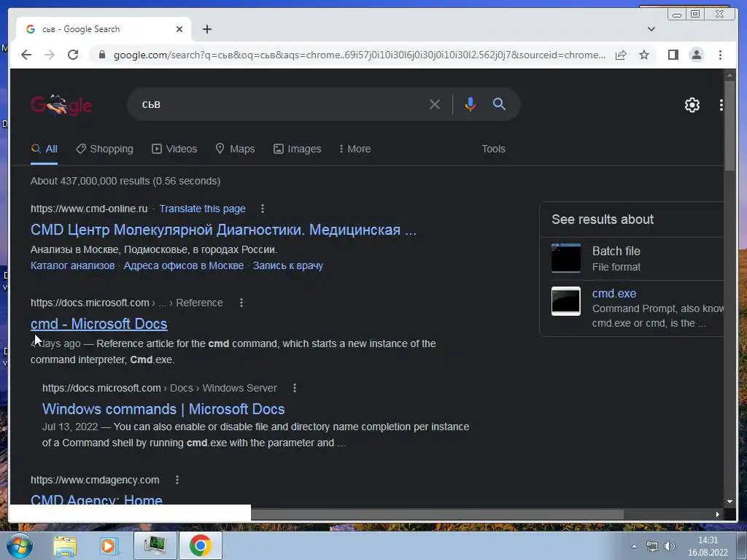Switch to the Videos tab
The image size is (747, 560).
pyautogui.click(x=174, y=149)
